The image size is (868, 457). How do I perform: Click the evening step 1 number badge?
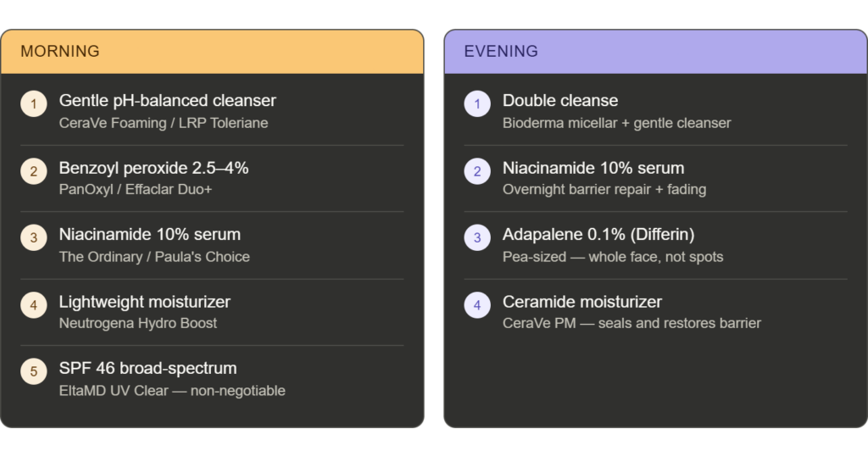[477, 104]
